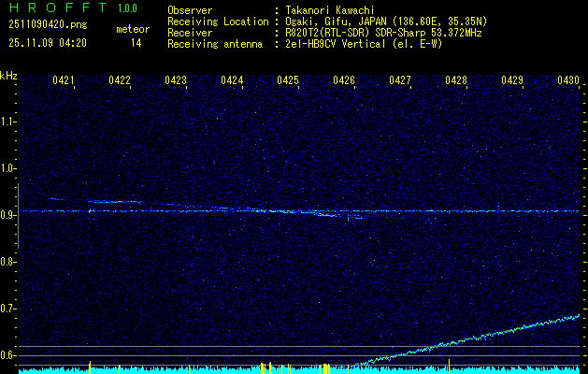Click the 0.7 frequency axis label
This screenshot has height=374, width=588.
[x=8, y=309]
